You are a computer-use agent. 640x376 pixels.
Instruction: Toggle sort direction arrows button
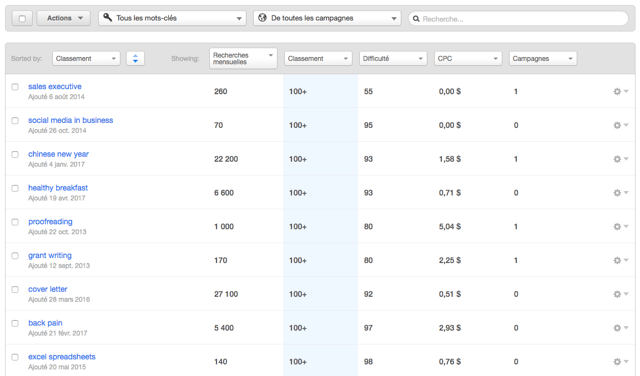point(135,58)
